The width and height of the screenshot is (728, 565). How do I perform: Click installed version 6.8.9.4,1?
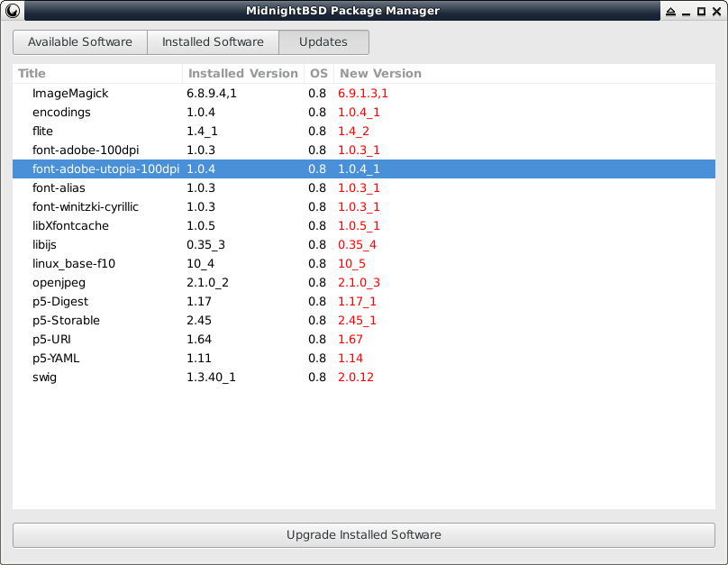click(211, 94)
